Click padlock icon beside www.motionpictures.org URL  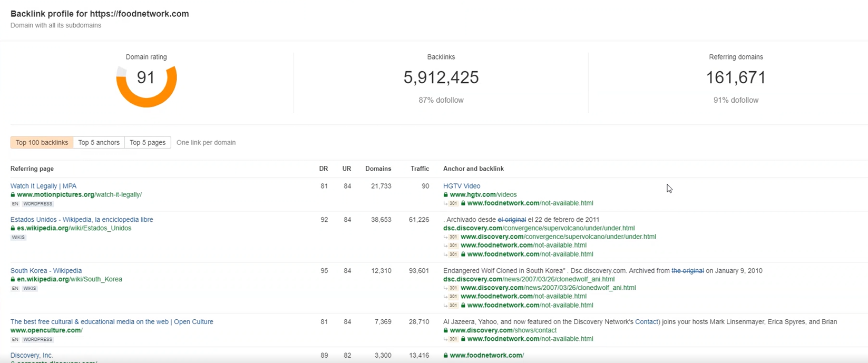pyautogui.click(x=13, y=194)
